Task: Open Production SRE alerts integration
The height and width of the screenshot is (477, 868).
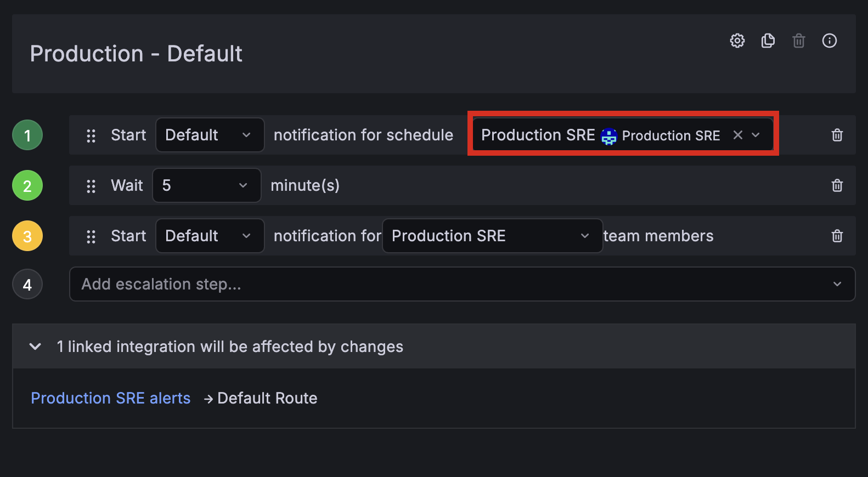Action: point(111,398)
